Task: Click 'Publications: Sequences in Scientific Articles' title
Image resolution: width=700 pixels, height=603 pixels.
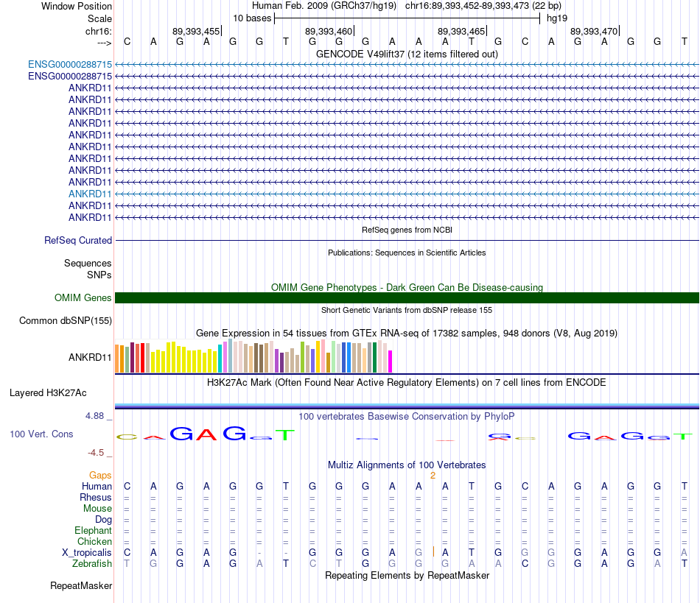Action: pos(407,253)
